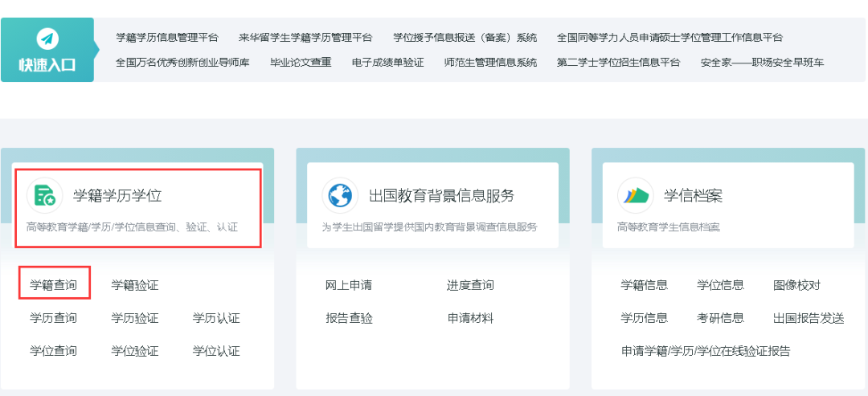
Task: Click the 学信档案 card title
Action: pyautogui.click(x=693, y=195)
